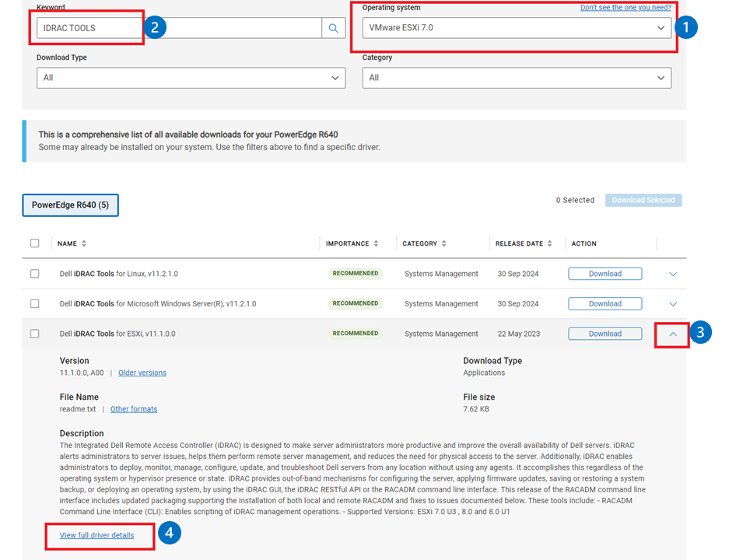Click the search magnifier icon

[x=335, y=27]
